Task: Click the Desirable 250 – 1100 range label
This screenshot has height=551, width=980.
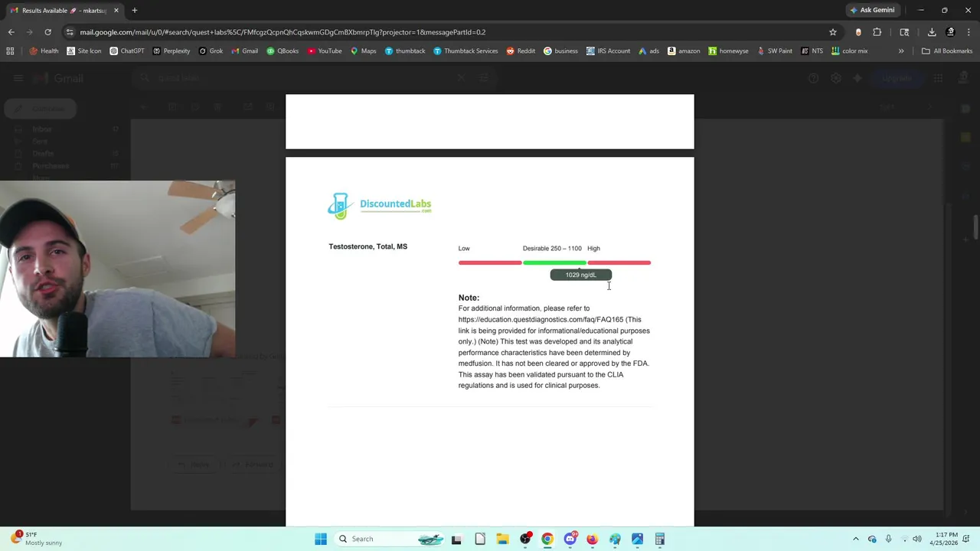Action: tap(552, 248)
